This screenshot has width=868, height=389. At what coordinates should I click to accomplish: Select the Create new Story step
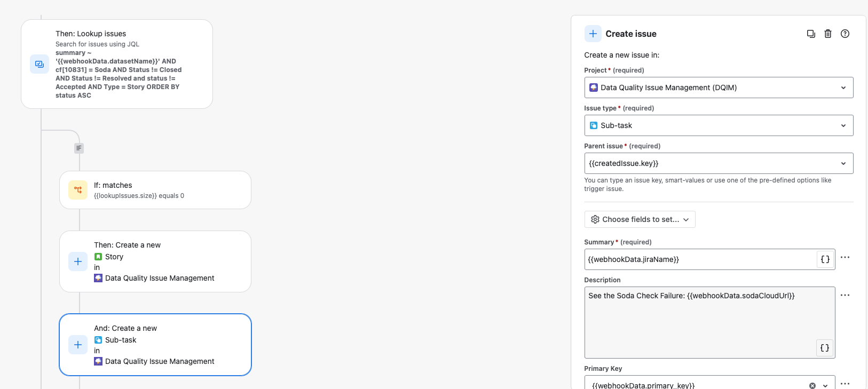coord(155,261)
